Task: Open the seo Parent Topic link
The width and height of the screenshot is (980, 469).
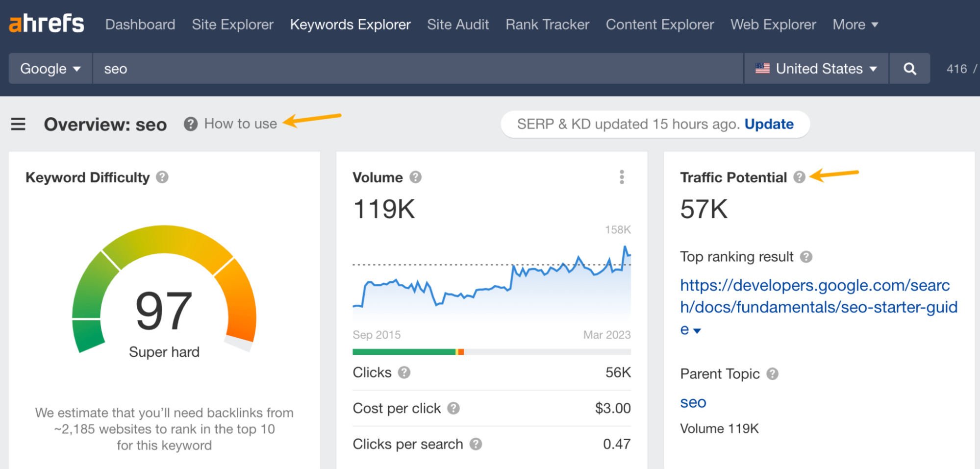Action: click(x=693, y=402)
